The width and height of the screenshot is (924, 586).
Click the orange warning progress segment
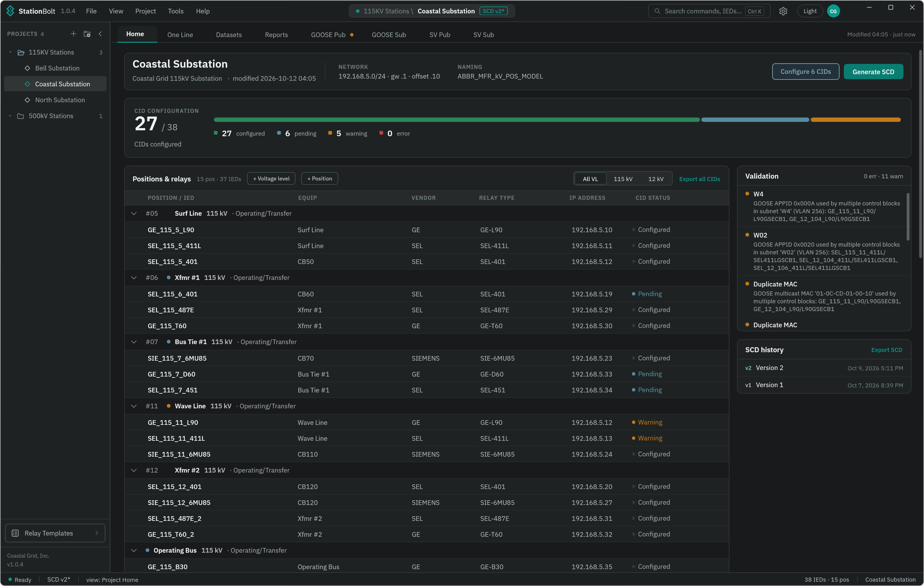tap(855, 120)
